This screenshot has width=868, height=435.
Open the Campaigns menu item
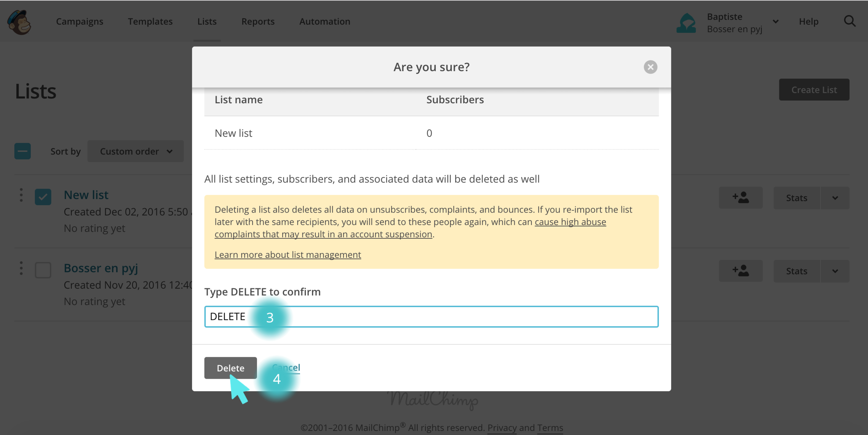[x=80, y=22]
